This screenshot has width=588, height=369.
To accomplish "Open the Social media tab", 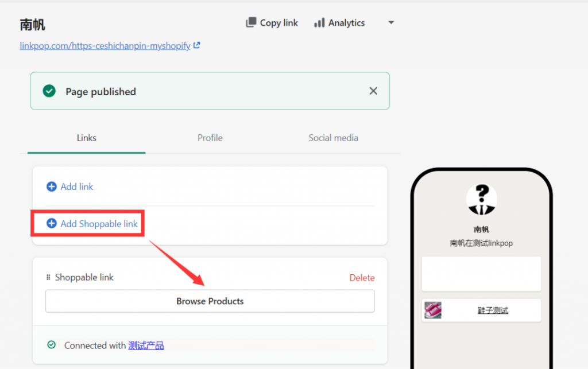I will point(333,138).
